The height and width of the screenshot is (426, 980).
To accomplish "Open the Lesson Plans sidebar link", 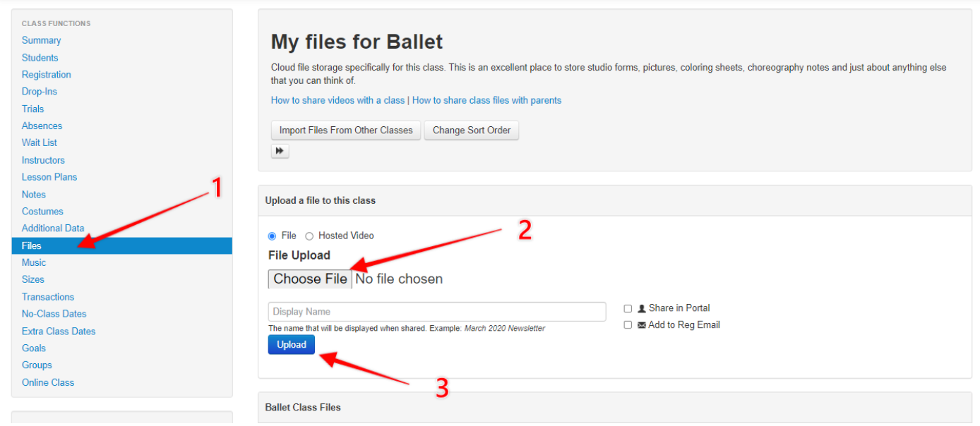I will pos(49,177).
